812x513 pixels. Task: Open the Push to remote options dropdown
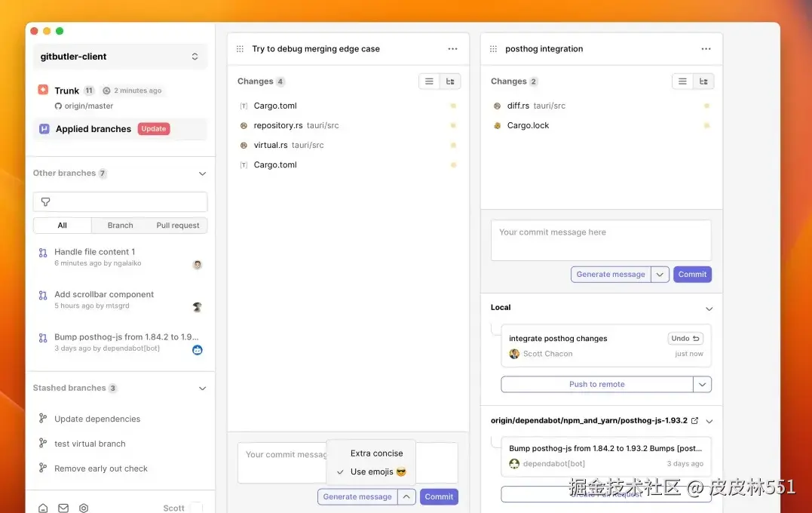pos(702,385)
